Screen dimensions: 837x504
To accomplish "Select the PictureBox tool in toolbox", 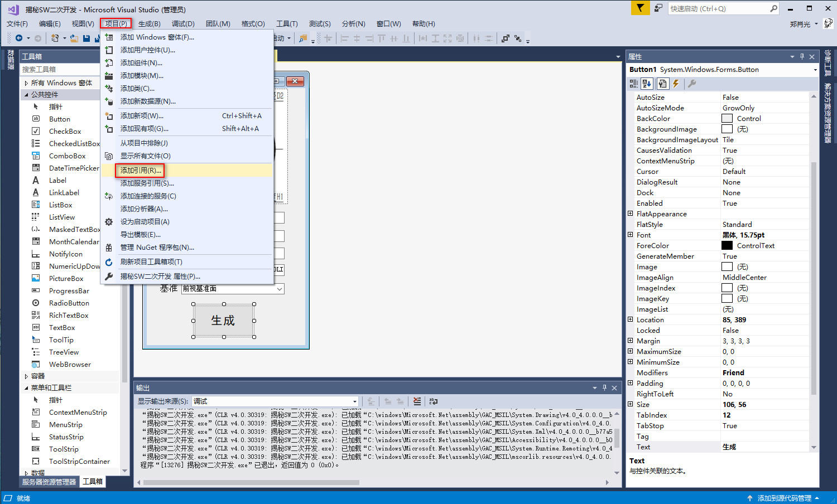I will pyautogui.click(x=66, y=279).
